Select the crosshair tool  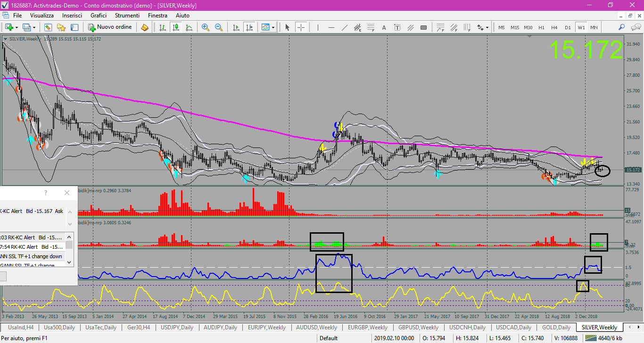(x=301, y=27)
